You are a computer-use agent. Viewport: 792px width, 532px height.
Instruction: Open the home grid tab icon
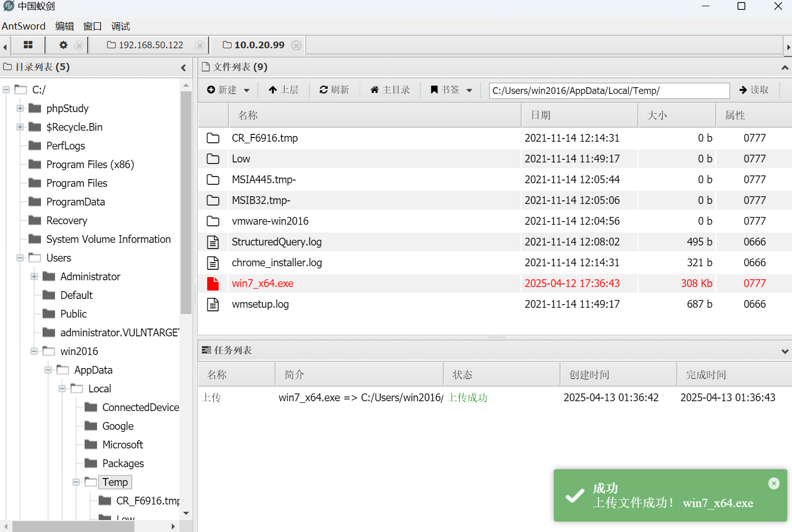28,45
